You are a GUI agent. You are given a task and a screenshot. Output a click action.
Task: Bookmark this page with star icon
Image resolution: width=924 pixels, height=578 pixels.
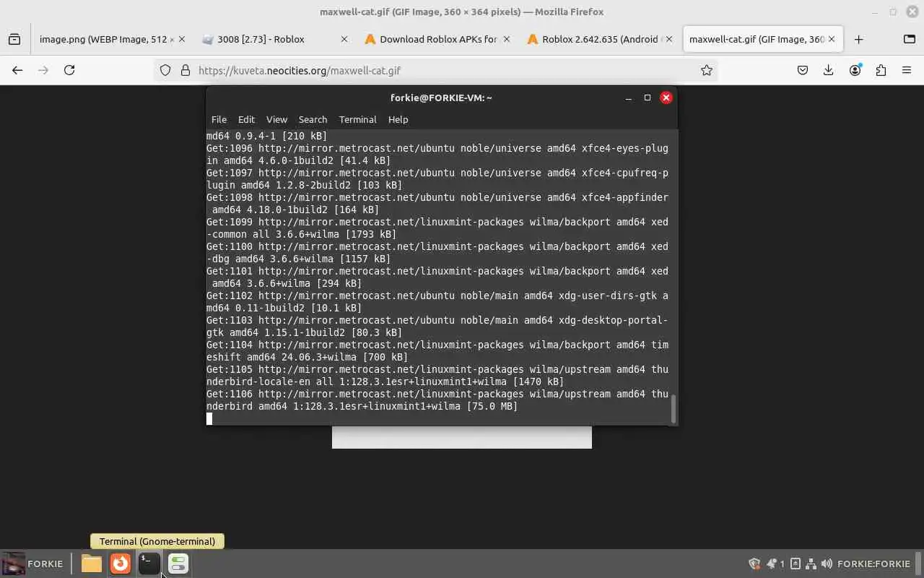(x=707, y=70)
